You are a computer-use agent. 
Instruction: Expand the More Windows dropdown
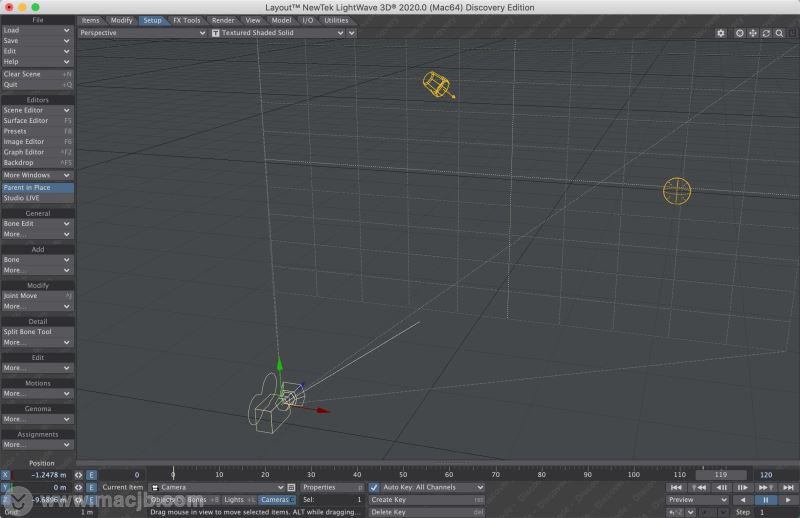pos(38,175)
